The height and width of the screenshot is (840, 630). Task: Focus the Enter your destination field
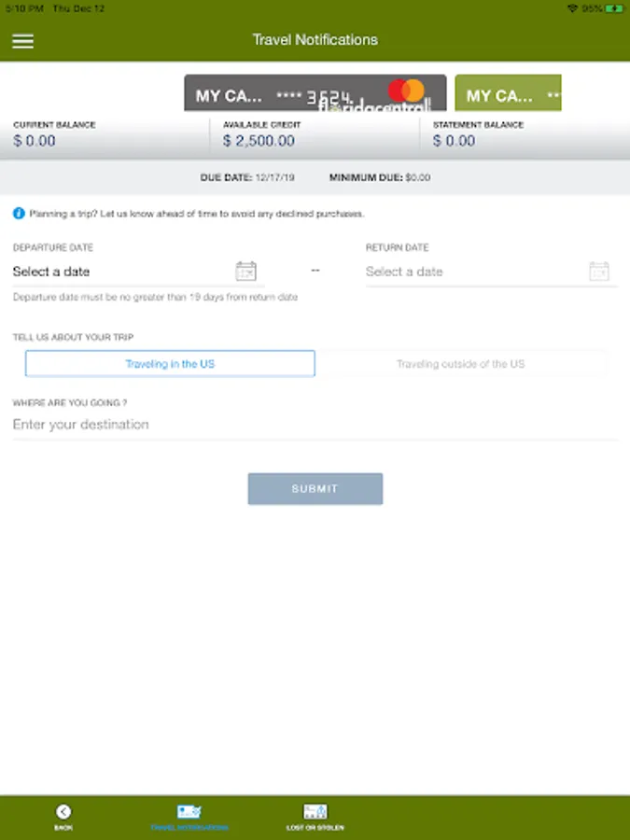pos(315,425)
